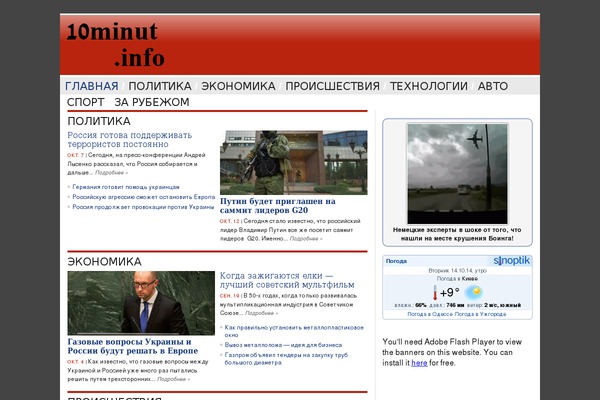The image size is (600, 400).
Task: Open the ТЕХНОЛОГИИ navigation item
Action: click(x=429, y=86)
